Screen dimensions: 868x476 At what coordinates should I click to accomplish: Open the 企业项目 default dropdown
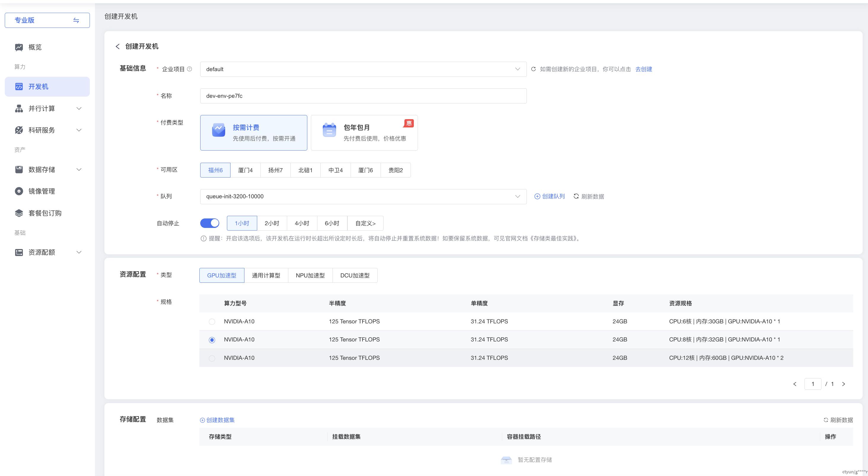(363, 69)
